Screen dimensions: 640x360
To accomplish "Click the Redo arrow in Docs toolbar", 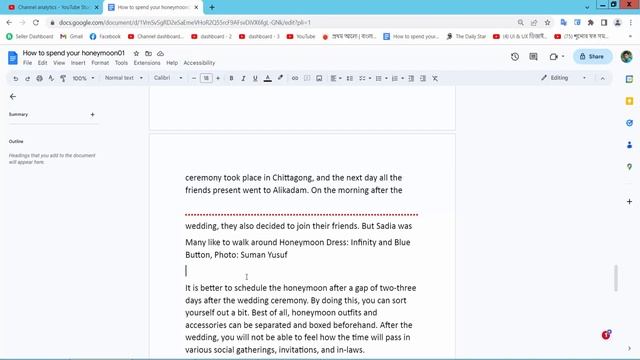I will [27, 78].
